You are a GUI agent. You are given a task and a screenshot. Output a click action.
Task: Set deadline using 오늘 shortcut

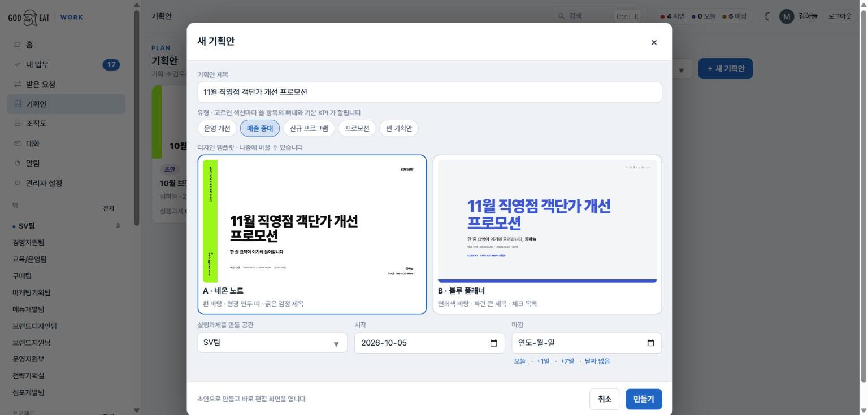tap(520, 361)
